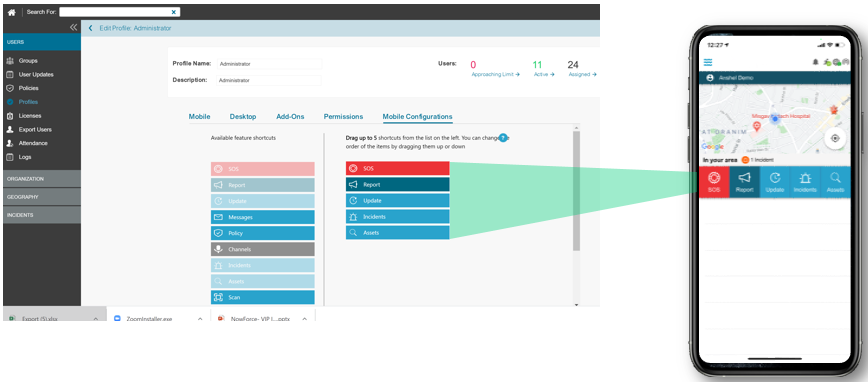Viewport: 868px width, 382px height.
Task: Switch to the Desktop tab
Action: (x=243, y=117)
